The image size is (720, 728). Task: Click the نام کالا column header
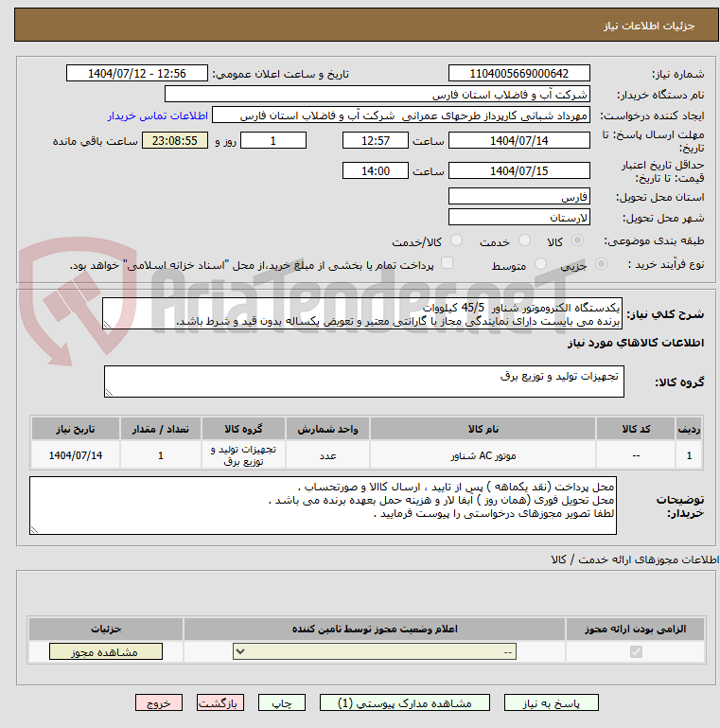tap(483, 429)
